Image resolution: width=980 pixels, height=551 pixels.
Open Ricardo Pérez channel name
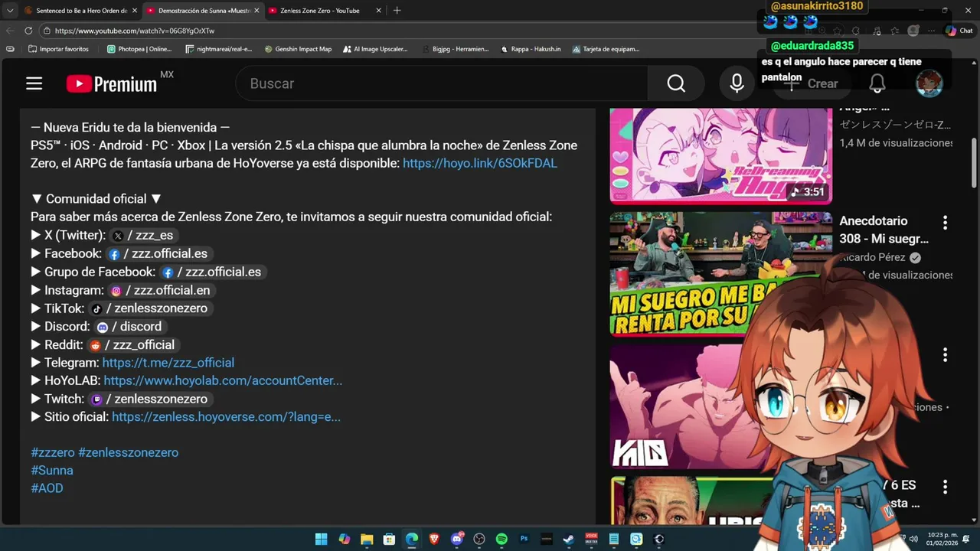click(872, 258)
